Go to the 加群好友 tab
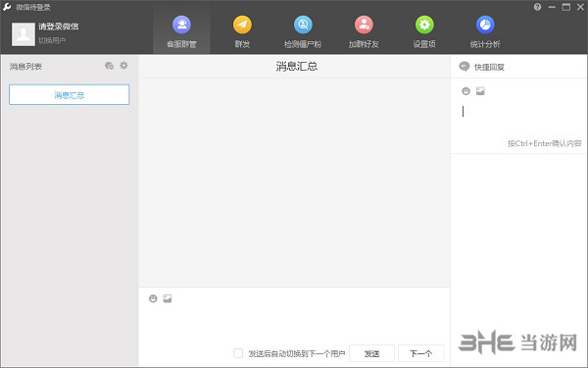Screen dimensions: 588x368 click(x=364, y=32)
